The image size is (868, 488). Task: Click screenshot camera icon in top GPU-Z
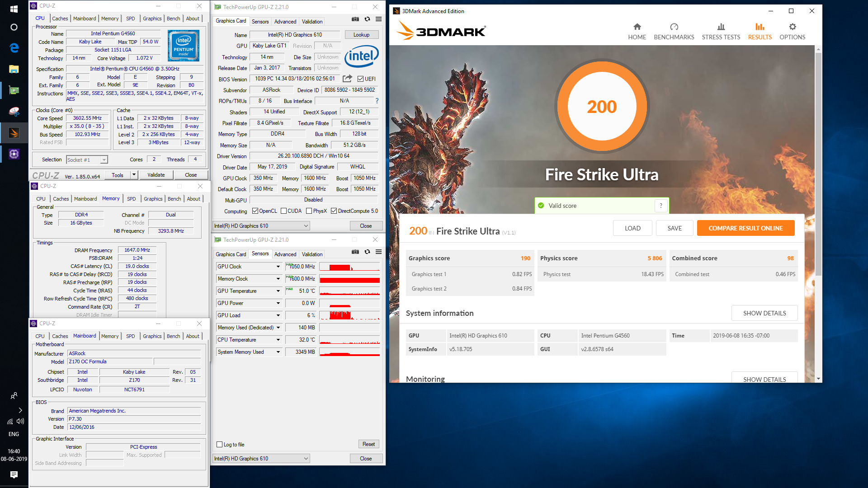click(x=355, y=19)
